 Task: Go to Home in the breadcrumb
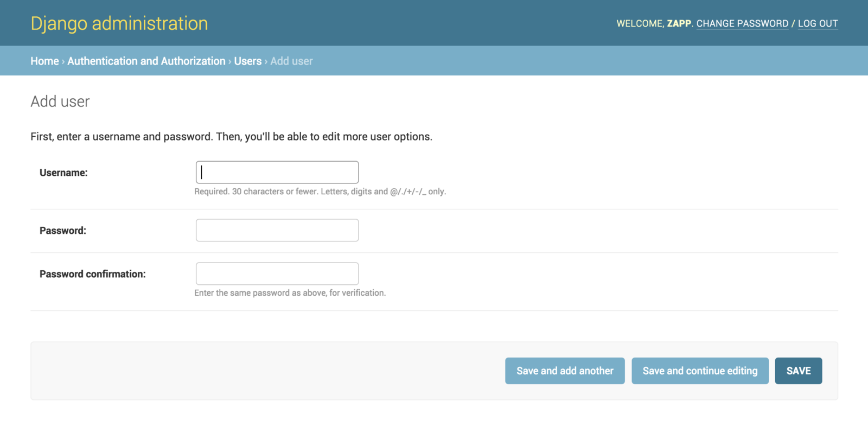44,61
